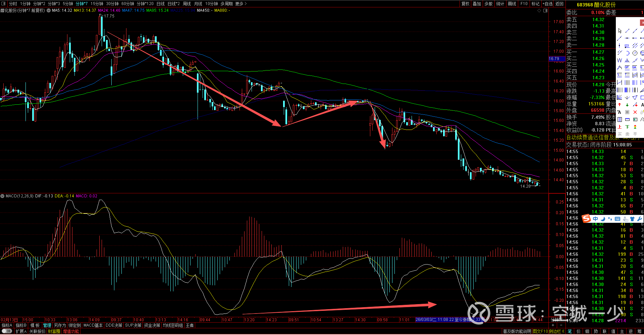The height and width of the screenshot is (335, 644).
Task: Toggle the 细 detail view
Action: (x=587, y=331)
